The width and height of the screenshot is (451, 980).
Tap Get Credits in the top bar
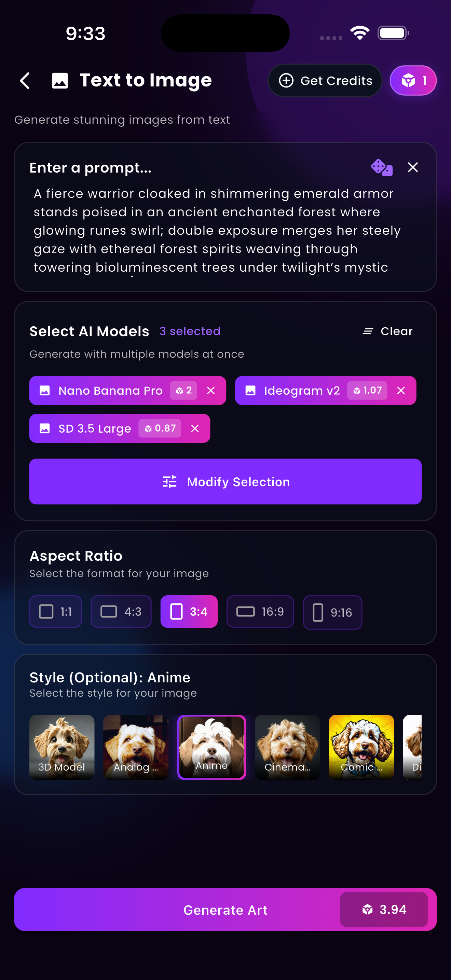pos(325,80)
